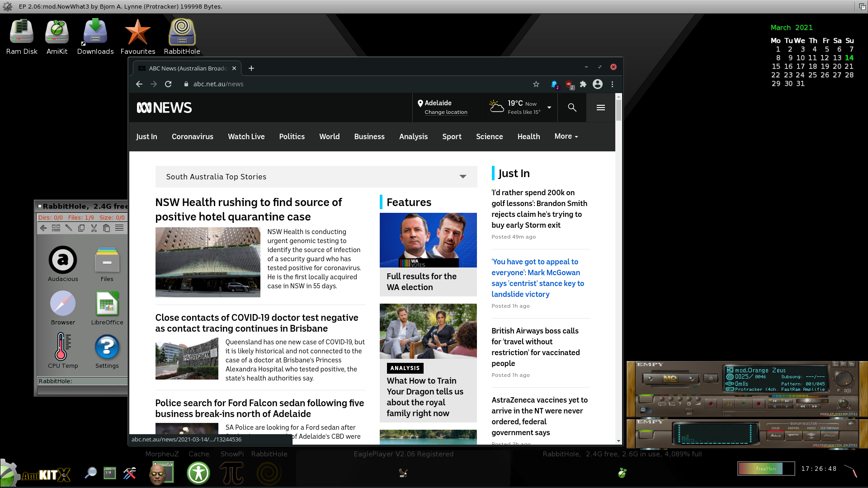Image resolution: width=868 pixels, height=488 pixels.
Task: Toggle the loop button on the module player
Action: tap(662, 400)
